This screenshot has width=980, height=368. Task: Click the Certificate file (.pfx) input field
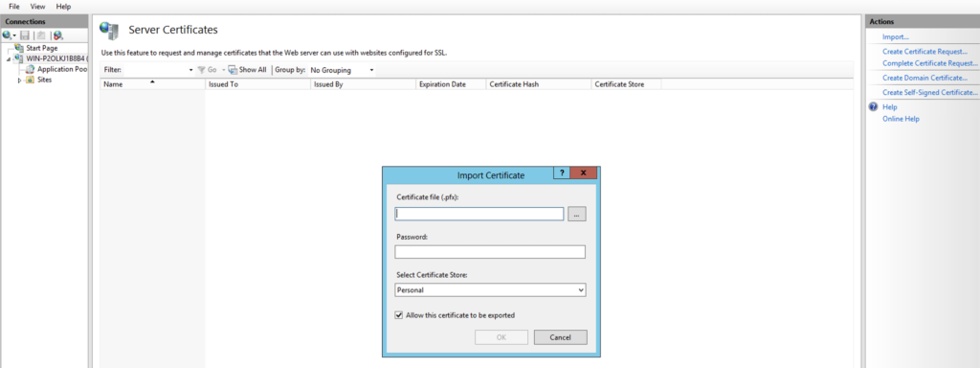479,214
